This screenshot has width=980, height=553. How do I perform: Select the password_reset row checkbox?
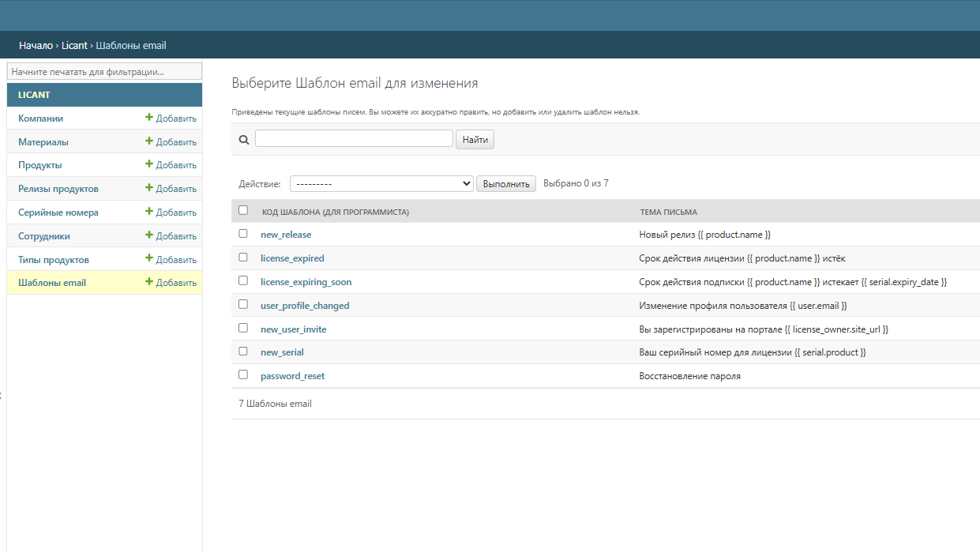[x=243, y=374]
